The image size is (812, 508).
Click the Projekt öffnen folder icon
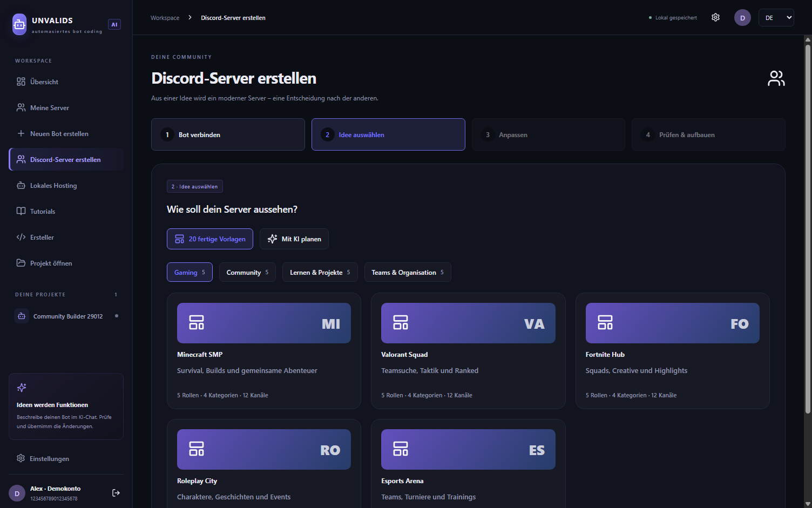pos(21,263)
